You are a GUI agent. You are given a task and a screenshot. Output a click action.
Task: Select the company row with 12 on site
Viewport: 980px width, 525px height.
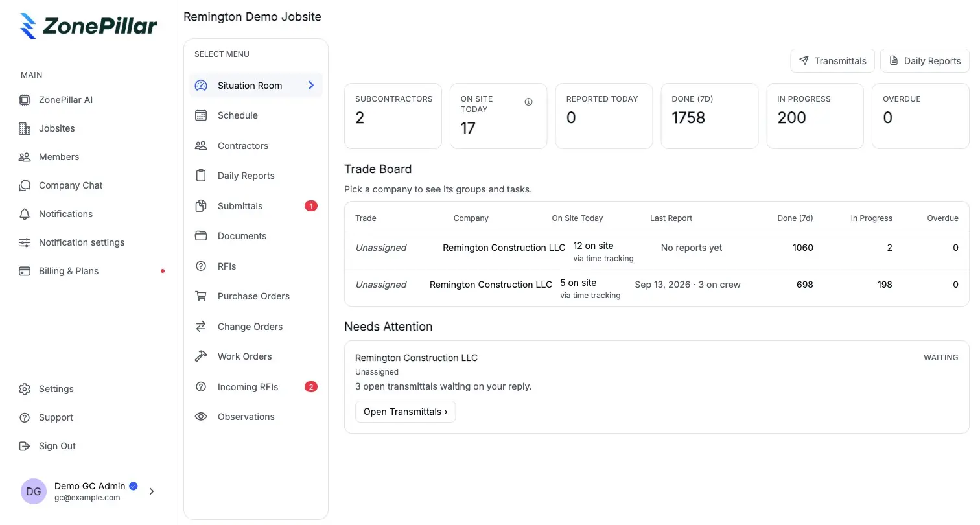(x=657, y=251)
